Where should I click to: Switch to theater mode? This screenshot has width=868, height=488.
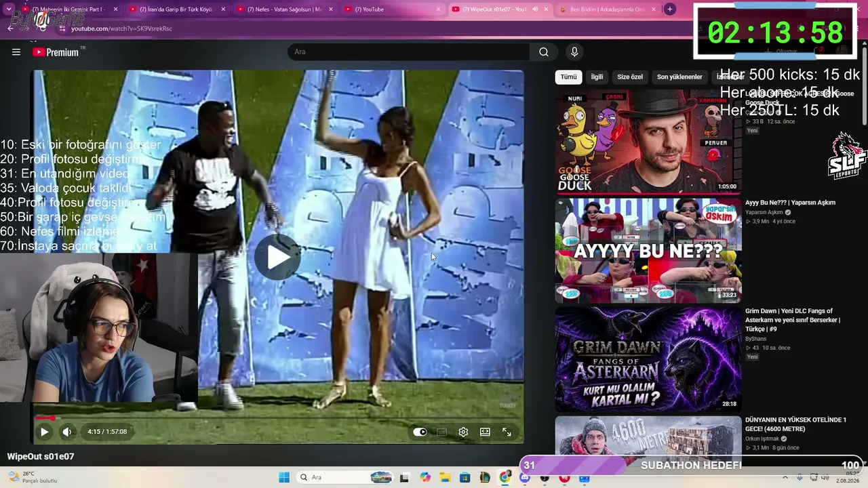tap(485, 432)
